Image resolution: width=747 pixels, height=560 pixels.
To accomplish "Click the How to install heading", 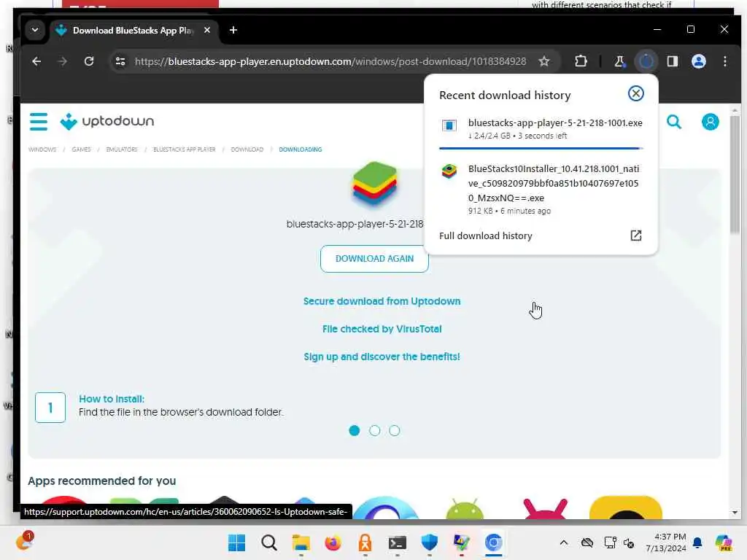I will [x=112, y=399].
